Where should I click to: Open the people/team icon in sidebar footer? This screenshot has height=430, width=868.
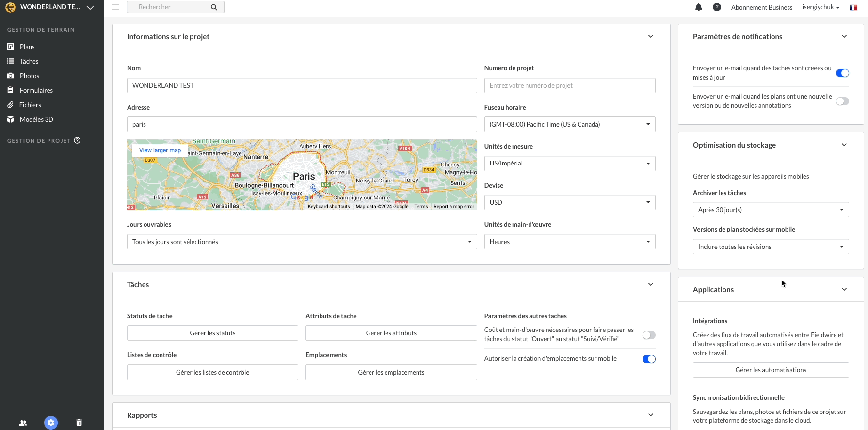(x=23, y=423)
